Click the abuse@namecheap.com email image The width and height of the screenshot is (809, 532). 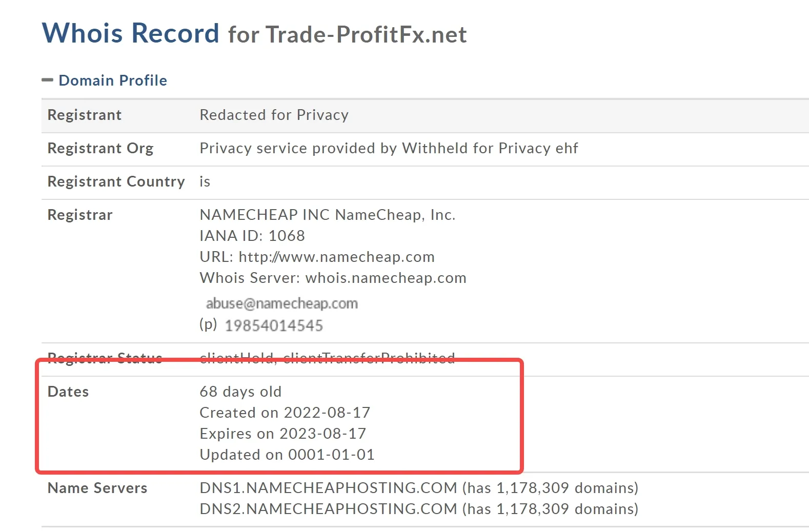click(281, 303)
